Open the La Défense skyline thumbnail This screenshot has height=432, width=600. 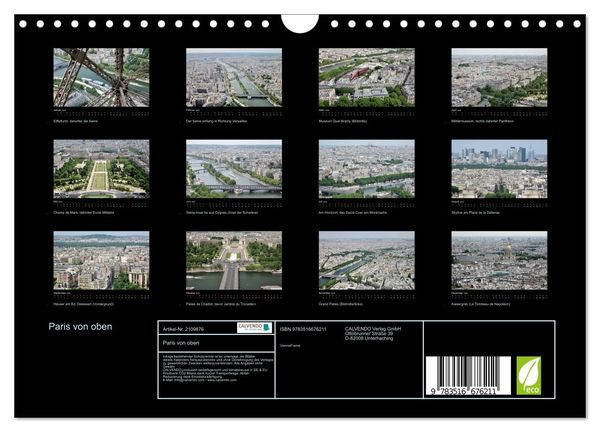499,169
